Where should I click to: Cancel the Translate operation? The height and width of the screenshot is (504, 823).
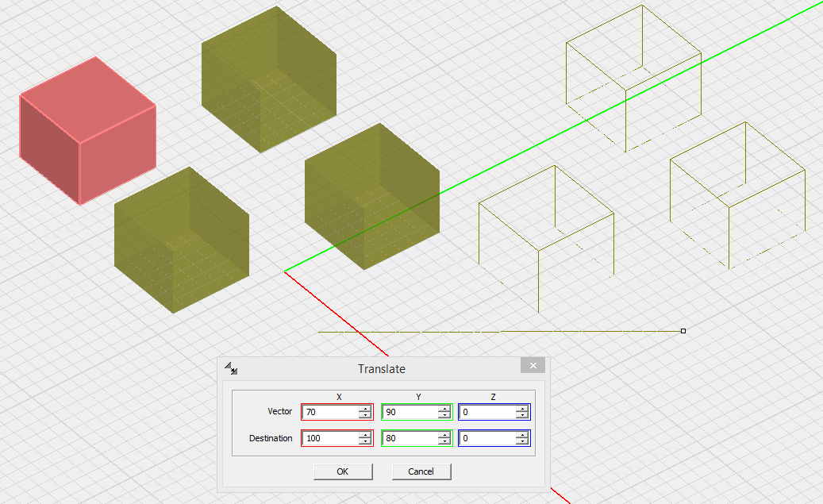coord(421,471)
